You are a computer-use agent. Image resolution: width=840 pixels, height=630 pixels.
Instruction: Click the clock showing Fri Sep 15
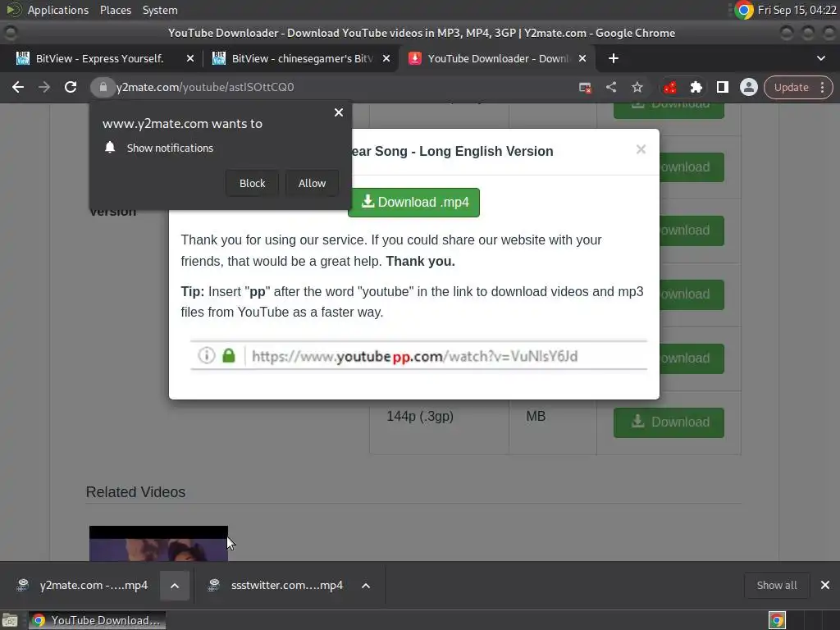click(x=797, y=10)
